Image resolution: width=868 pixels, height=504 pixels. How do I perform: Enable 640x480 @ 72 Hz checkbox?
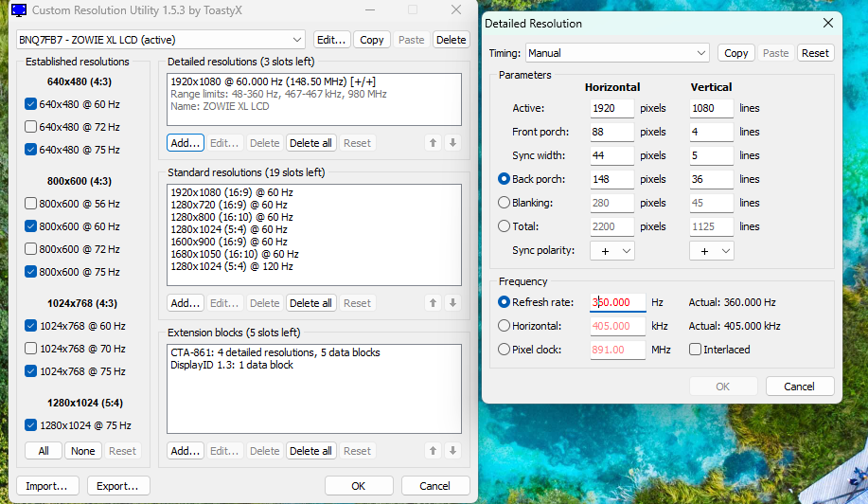(x=30, y=127)
